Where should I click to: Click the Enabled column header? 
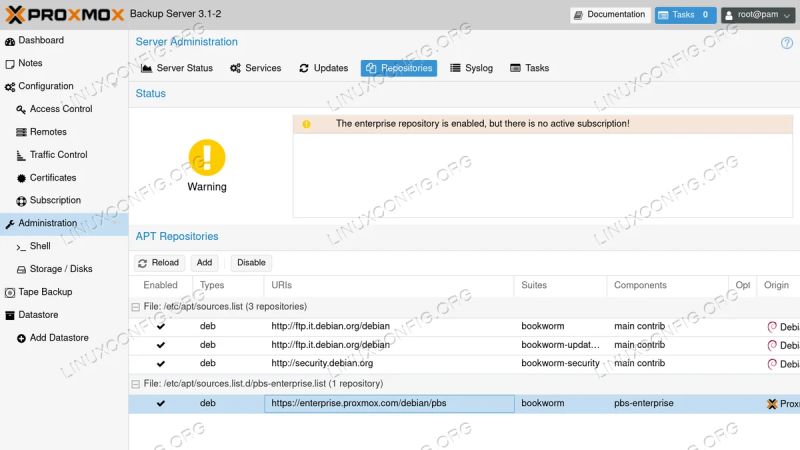click(x=161, y=286)
